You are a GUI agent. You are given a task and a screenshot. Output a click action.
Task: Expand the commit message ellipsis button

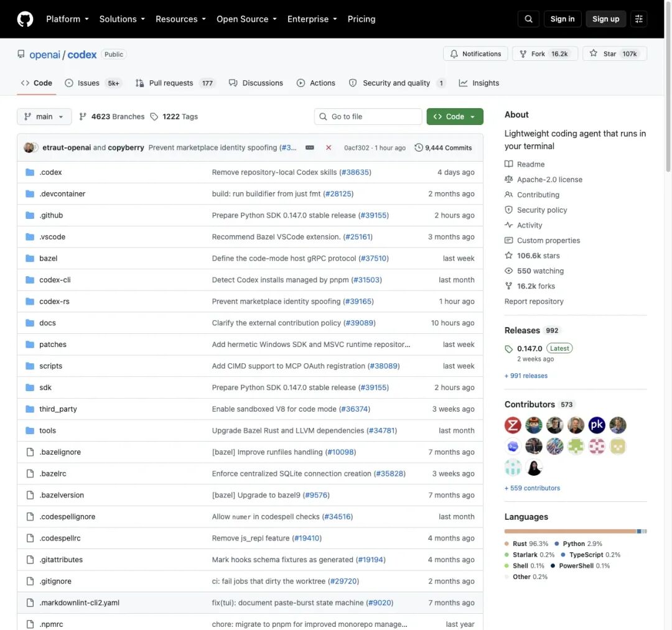[309, 148]
